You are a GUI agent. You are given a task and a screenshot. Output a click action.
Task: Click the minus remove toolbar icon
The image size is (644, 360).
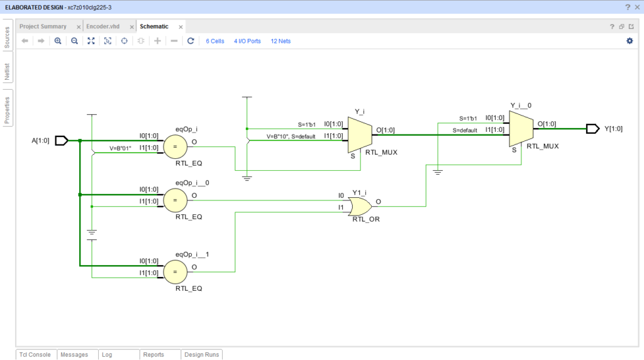[x=174, y=41]
